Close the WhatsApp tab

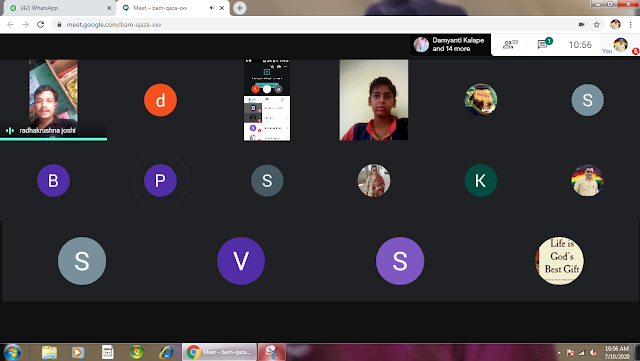point(109,8)
